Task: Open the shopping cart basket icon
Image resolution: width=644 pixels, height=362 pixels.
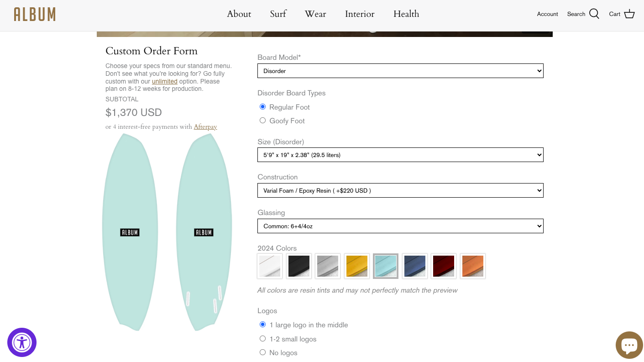Action: click(x=629, y=14)
